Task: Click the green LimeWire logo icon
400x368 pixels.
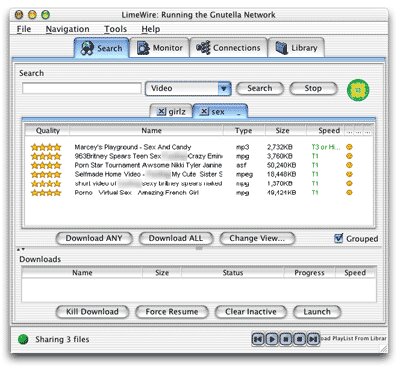Action: (x=358, y=90)
